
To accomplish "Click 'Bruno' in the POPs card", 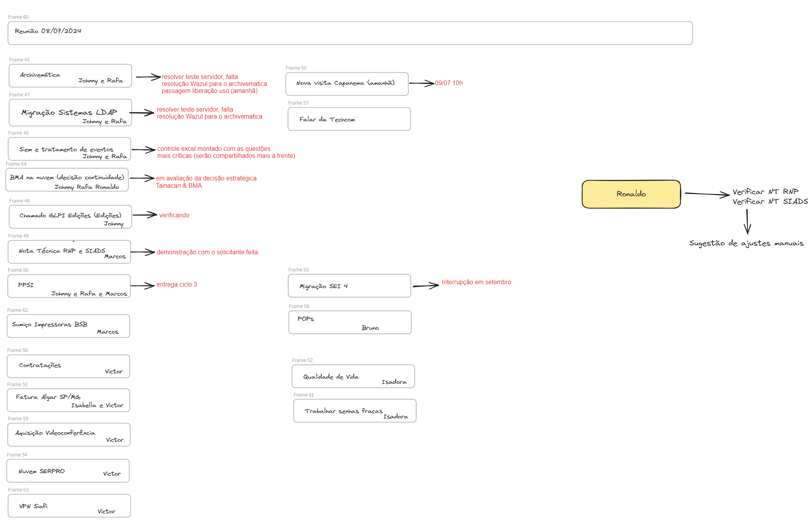I will [370, 328].
